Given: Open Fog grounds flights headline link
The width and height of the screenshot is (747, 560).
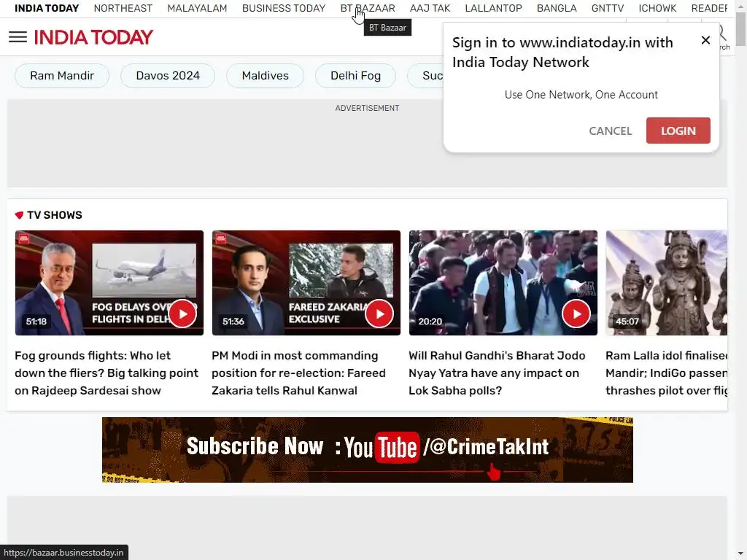Looking at the screenshot, I should tap(107, 373).
